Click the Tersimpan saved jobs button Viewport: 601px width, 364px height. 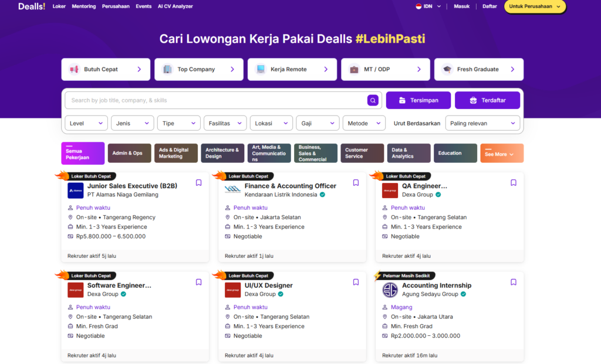point(418,100)
